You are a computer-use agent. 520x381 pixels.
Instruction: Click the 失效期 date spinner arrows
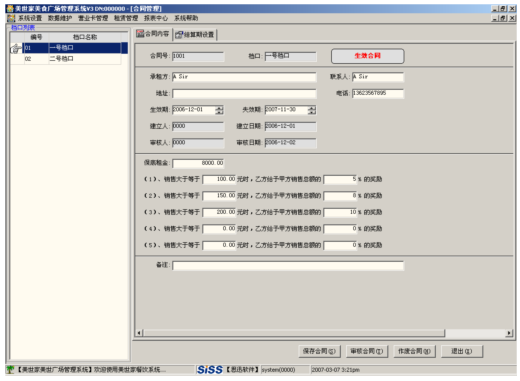(312, 110)
